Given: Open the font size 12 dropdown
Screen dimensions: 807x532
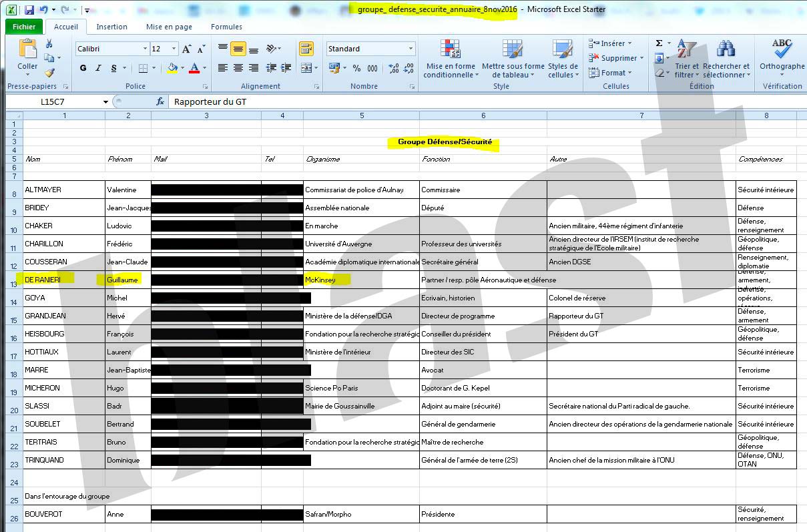Looking at the screenshot, I should point(174,49).
